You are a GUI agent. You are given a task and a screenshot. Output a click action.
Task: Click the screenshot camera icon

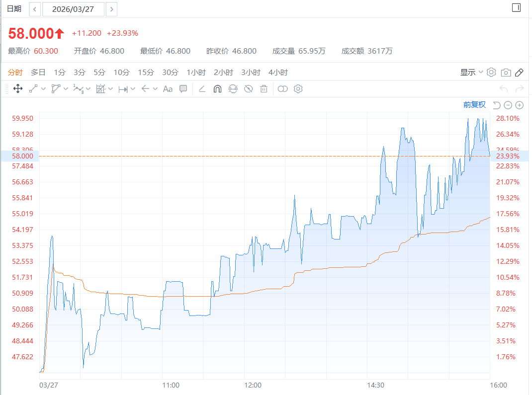point(506,73)
